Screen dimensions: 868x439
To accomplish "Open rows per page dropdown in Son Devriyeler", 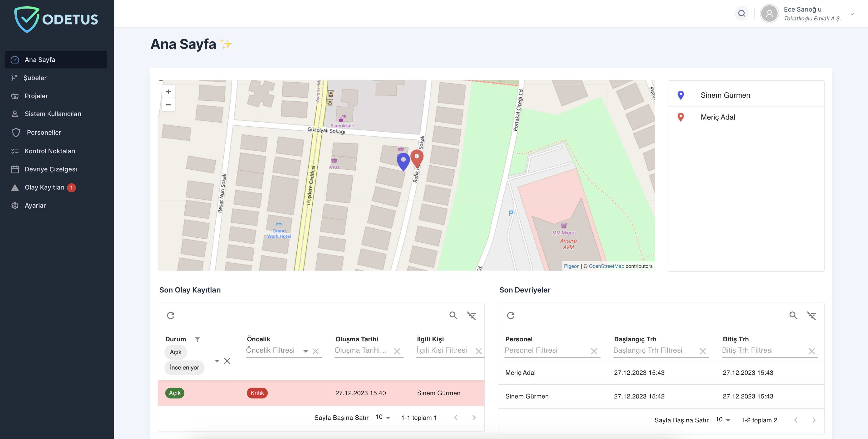I will (723, 420).
